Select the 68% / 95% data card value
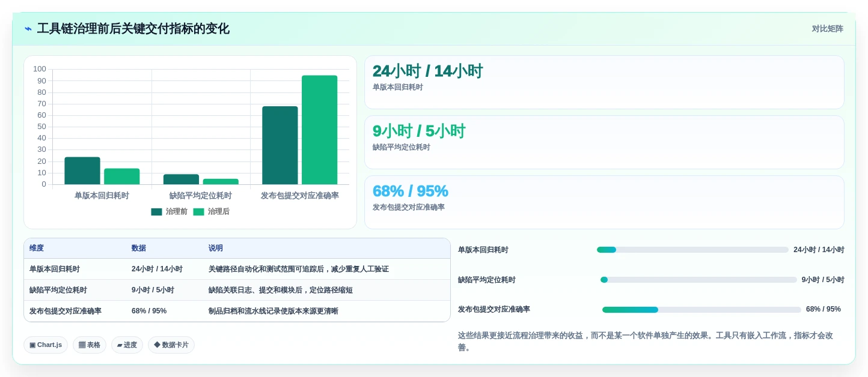 [411, 192]
